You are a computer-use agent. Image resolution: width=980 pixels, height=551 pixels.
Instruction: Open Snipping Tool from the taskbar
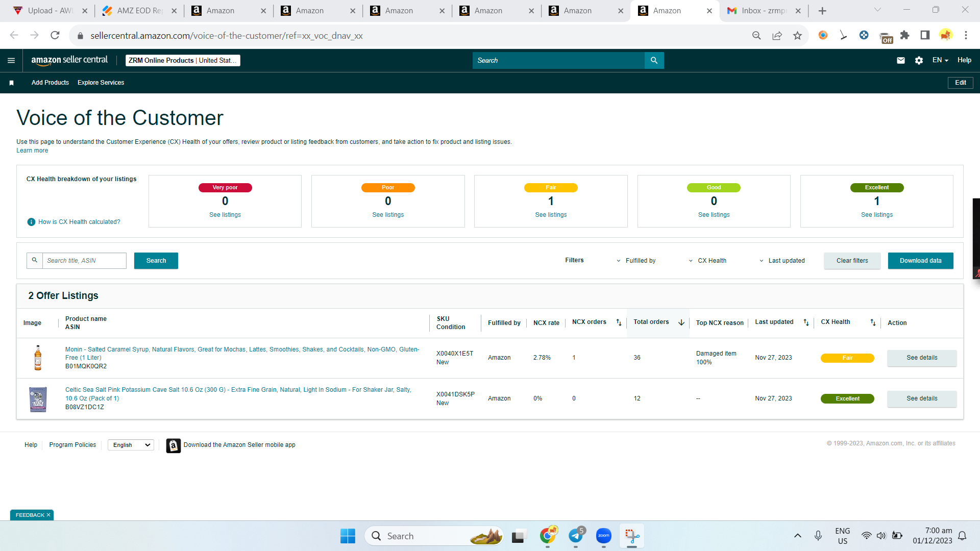click(x=632, y=536)
